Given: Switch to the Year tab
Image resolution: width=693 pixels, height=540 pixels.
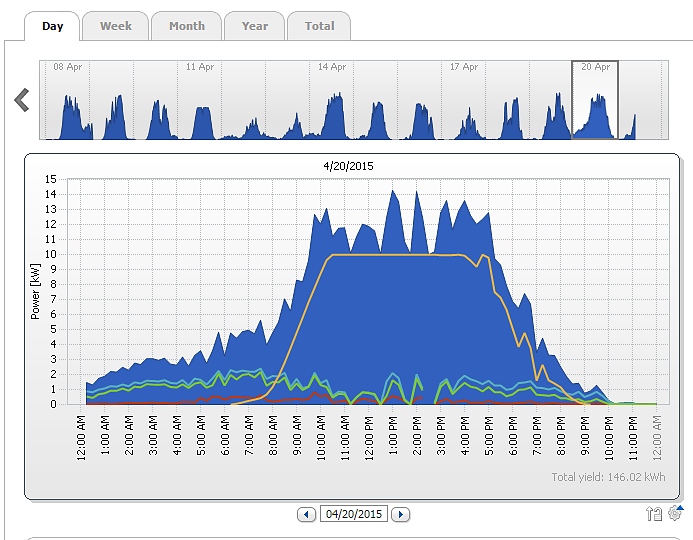Looking at the screenshot, I should pos(254,26).
